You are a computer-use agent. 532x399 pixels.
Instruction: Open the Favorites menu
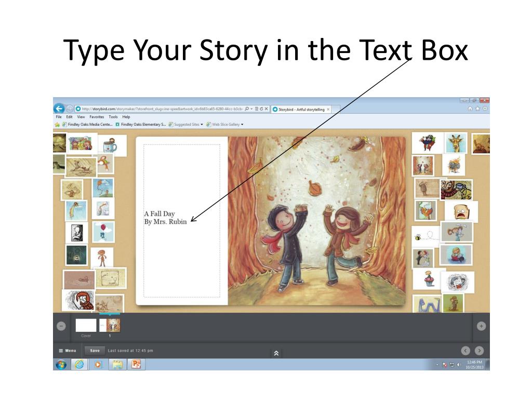click(x=97, y=117)
